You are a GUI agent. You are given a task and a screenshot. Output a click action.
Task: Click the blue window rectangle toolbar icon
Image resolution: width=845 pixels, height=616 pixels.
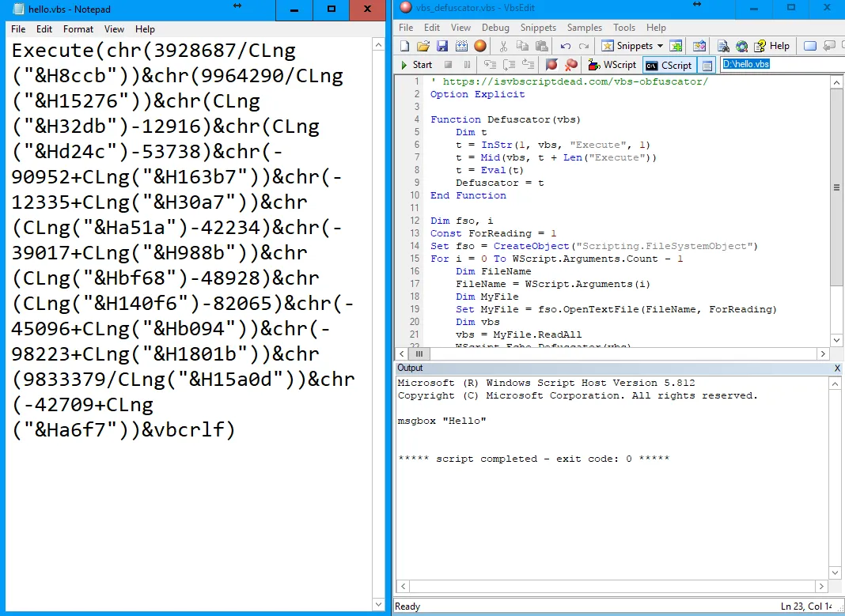pyautogui.click(x=810, y=46)
